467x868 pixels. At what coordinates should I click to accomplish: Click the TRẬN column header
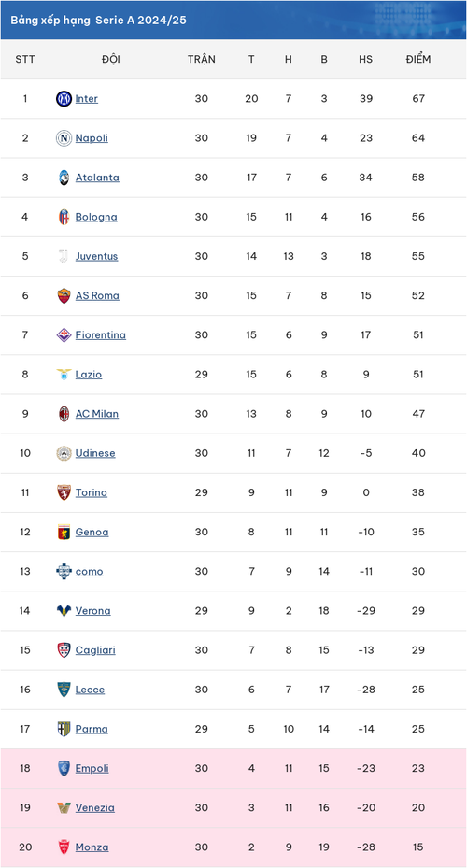pyautogui.click(x=202, y=59)
